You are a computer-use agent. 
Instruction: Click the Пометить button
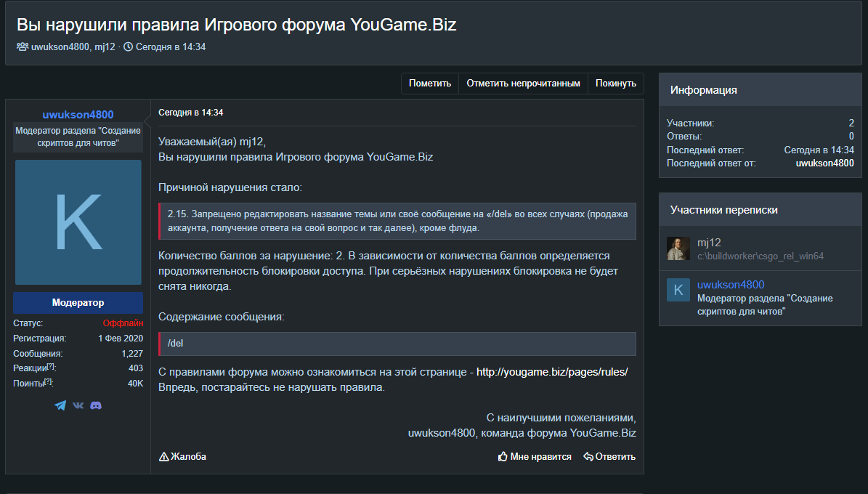point(429,83)
